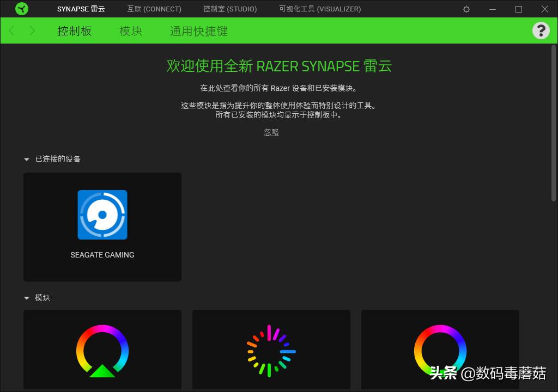Select the 模块 sub-tab
The height and width of the screenshot is (392, 558).
130,31
